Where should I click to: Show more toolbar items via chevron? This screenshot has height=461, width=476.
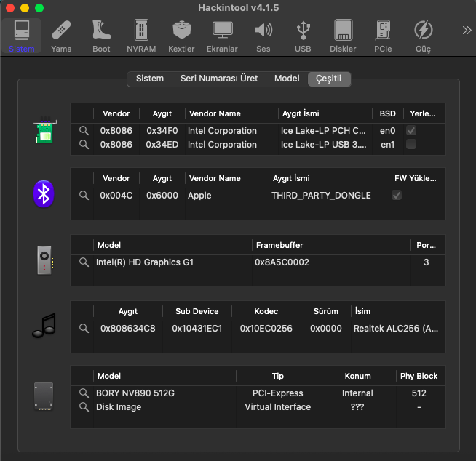pyautogui.click(x=467, y=30)
